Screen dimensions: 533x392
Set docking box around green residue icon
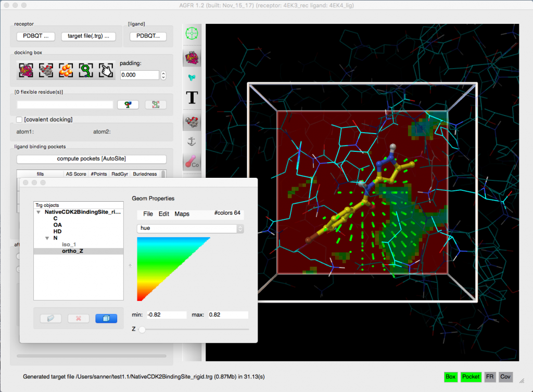coord(86,71)
